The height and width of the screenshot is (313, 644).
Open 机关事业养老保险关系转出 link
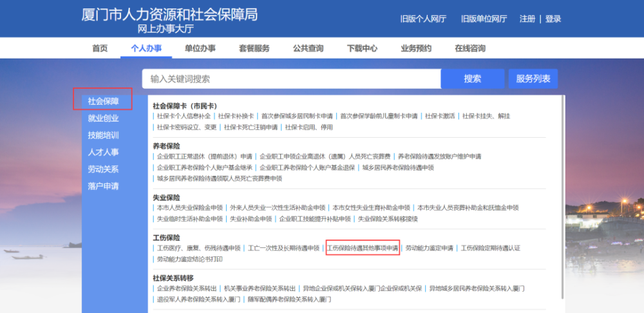260,289
